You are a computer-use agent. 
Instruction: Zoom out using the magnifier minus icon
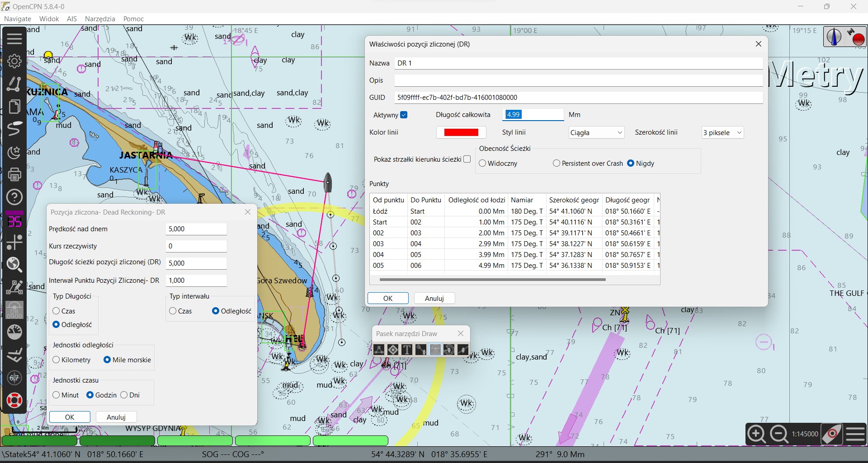pyautogui.click(x=779, y=434)
